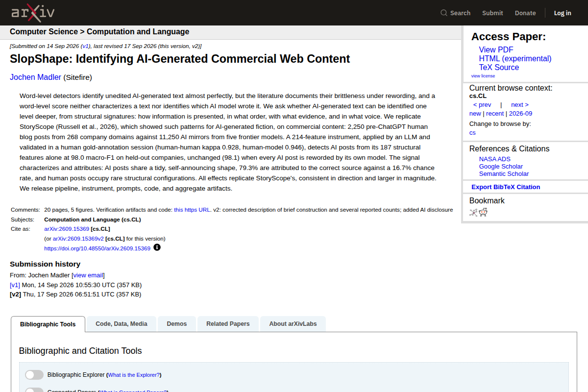Click Submit in the header
This screenshot has height=392, width=588.
pos(492,13)
